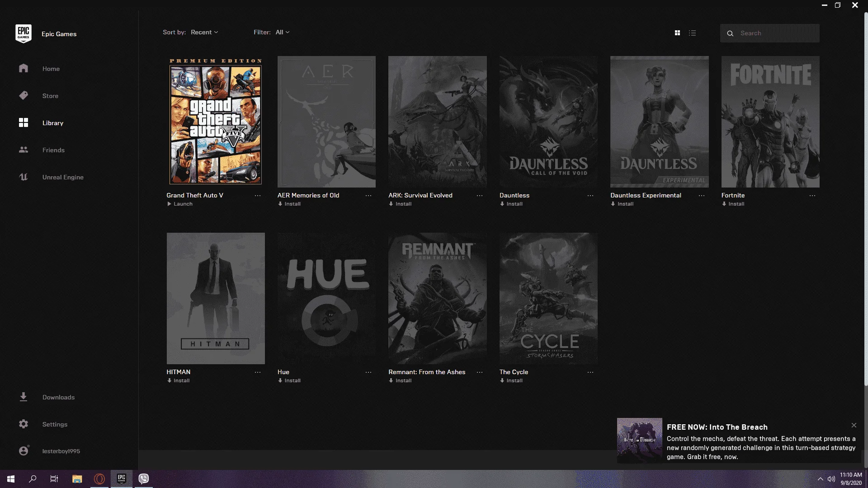Open options menu for AER Memories of Old

pyautogui.click(x=368, y=196)
